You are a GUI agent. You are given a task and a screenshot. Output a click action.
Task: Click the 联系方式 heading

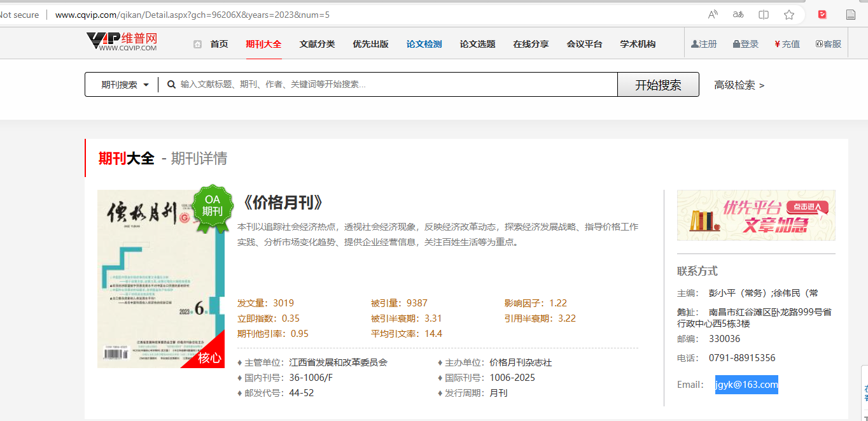pos(697,271)
